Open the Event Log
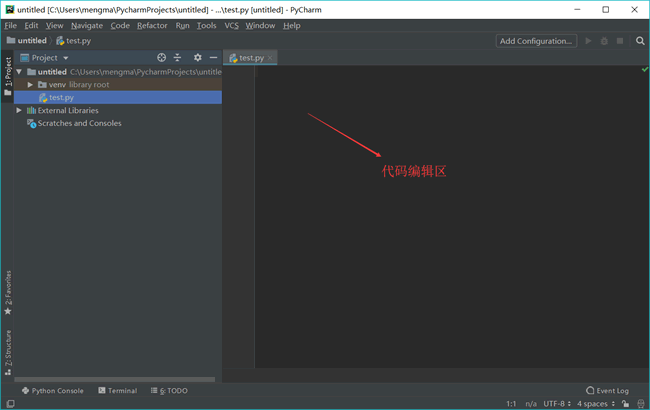Image resolution: width=650 pixels, height=410 pixels. pos(607,391)
